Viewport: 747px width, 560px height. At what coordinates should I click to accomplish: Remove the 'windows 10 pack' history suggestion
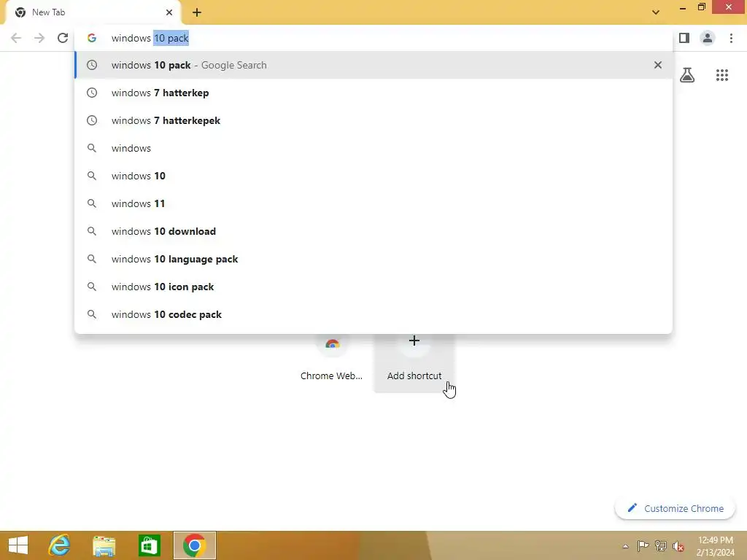pos(658,65)
